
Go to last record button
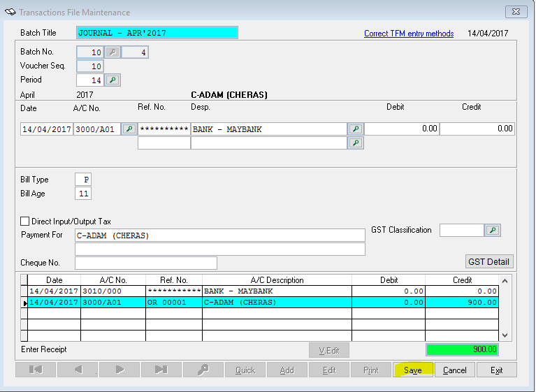point(161,370)
